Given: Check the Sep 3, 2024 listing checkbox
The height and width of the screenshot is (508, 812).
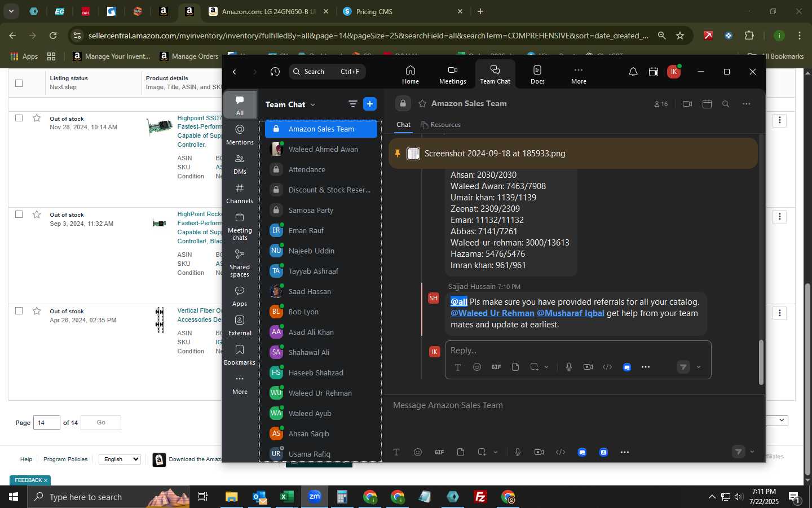Looking at the screenshot, I should (19, 214).
